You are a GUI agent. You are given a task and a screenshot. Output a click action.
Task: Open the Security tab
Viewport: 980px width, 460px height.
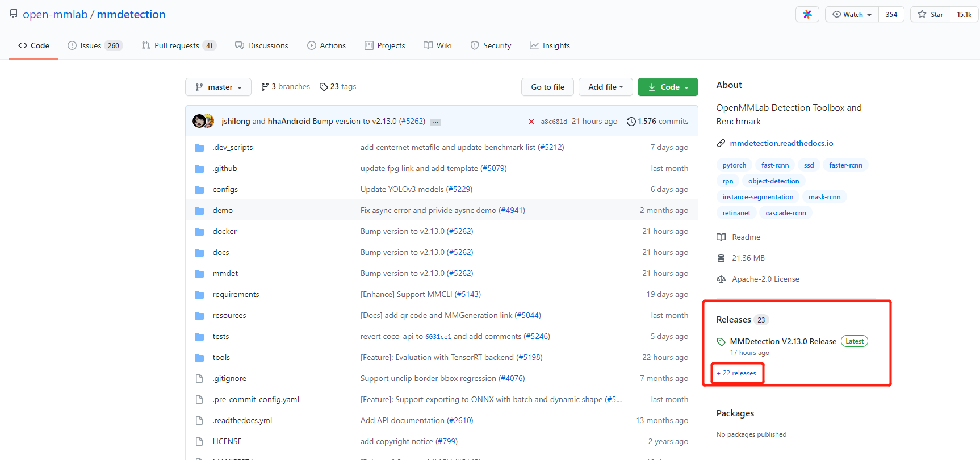(x=491, y=45)
